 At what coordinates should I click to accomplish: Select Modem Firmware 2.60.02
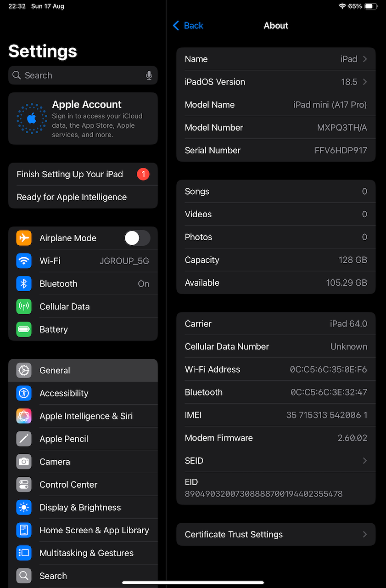352,438
